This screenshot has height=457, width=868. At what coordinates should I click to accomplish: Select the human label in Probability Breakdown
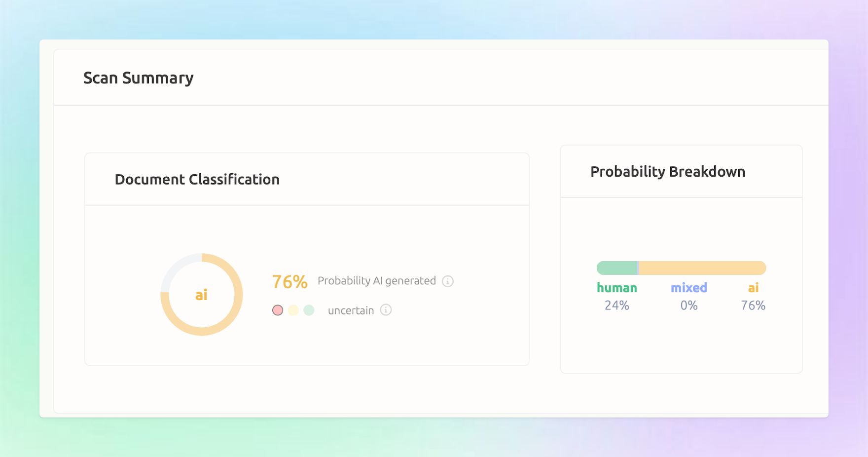pos(617,288)
